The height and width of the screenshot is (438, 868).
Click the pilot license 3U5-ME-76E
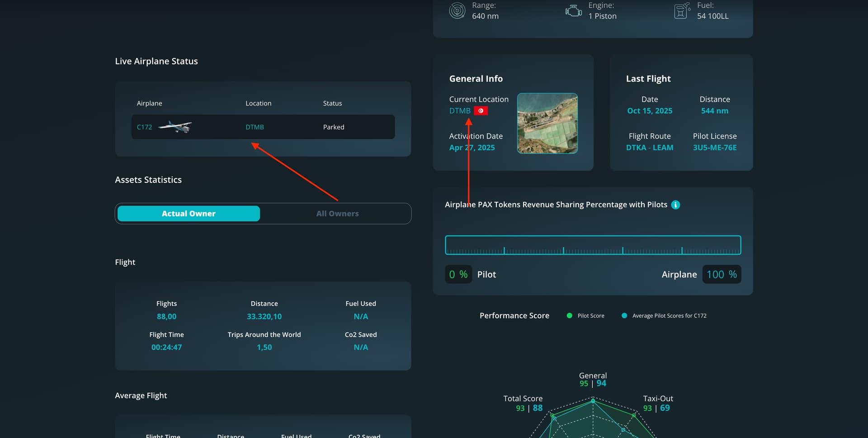click(714, 148)
